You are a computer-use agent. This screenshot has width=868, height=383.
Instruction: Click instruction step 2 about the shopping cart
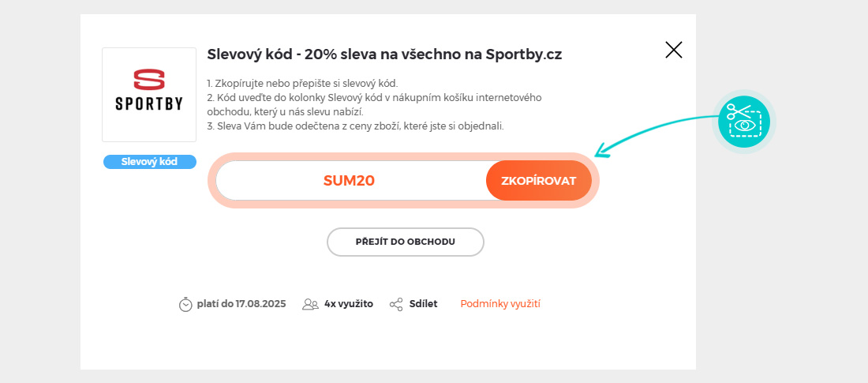click(373, 97)
